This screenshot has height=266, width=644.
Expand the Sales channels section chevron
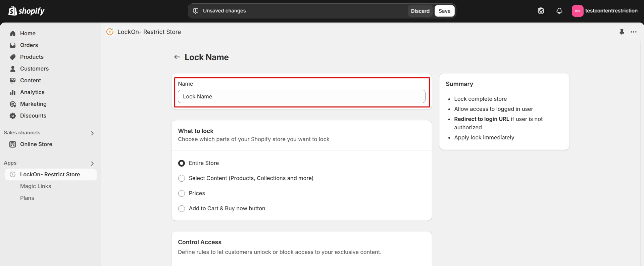click(x=92, y=133)
